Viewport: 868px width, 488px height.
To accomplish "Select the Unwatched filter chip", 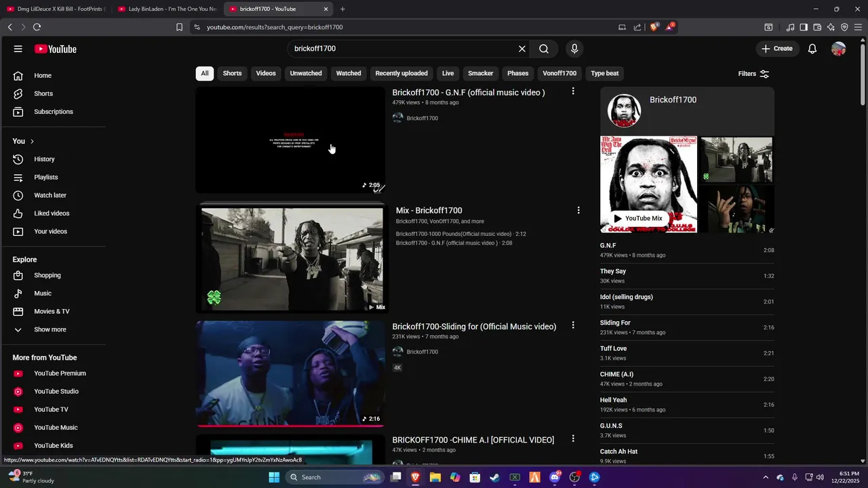I will [x=306, y=73].
